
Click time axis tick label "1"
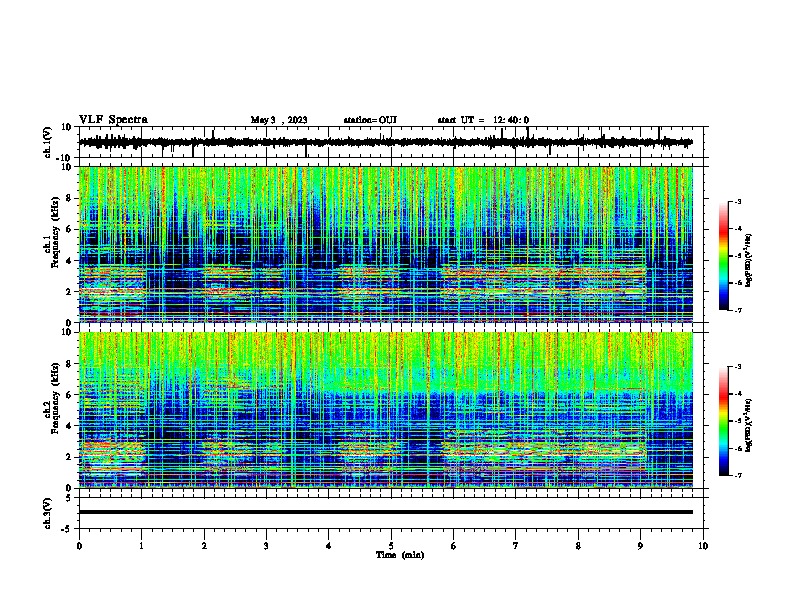click(141, 546)
